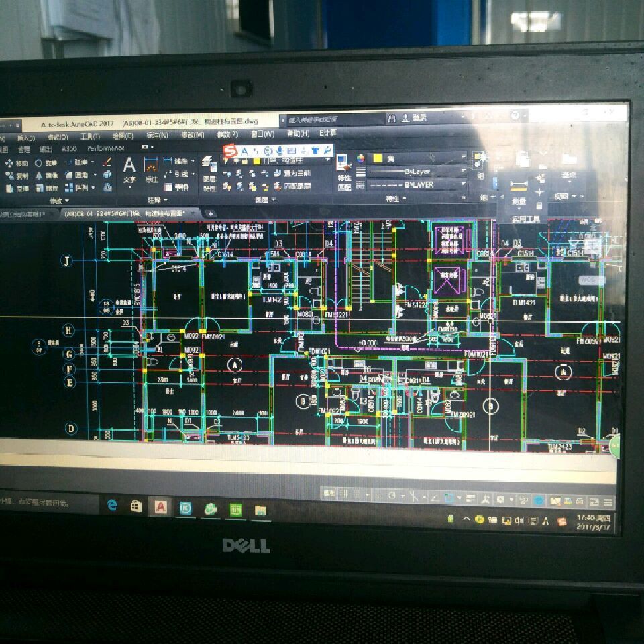
Task: Select the Array (阵列) tool
Action: point(76,188)
